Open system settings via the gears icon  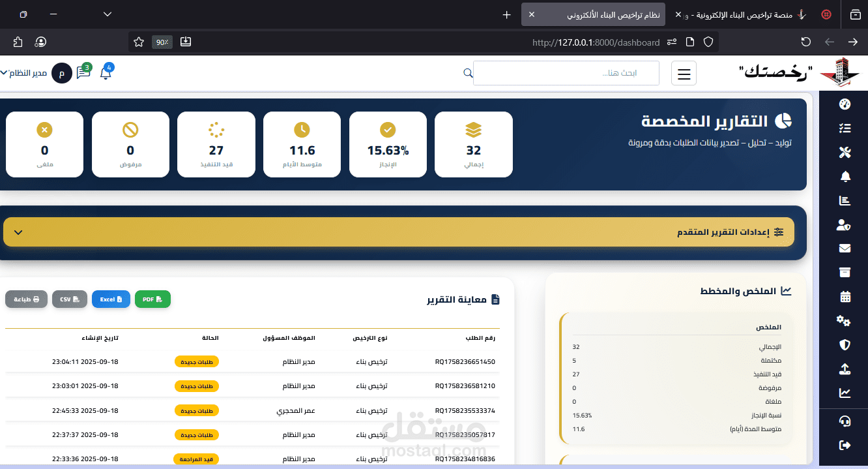point(843,320)
